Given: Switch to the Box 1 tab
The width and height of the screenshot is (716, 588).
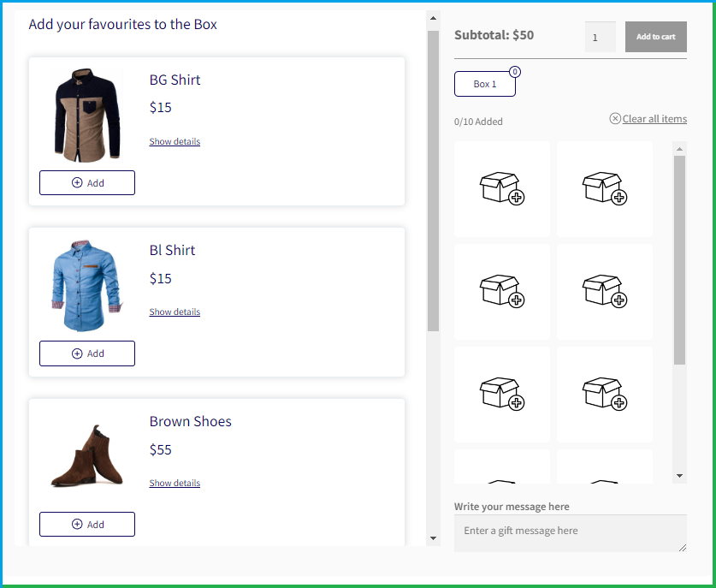Looking at the screenshot, I should [484, 84].
